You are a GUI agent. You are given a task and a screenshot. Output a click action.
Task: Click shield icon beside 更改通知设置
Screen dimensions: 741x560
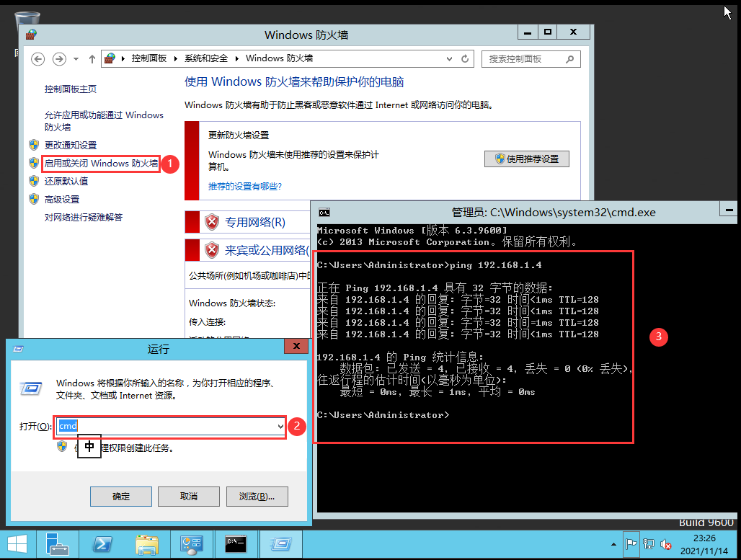34,145
